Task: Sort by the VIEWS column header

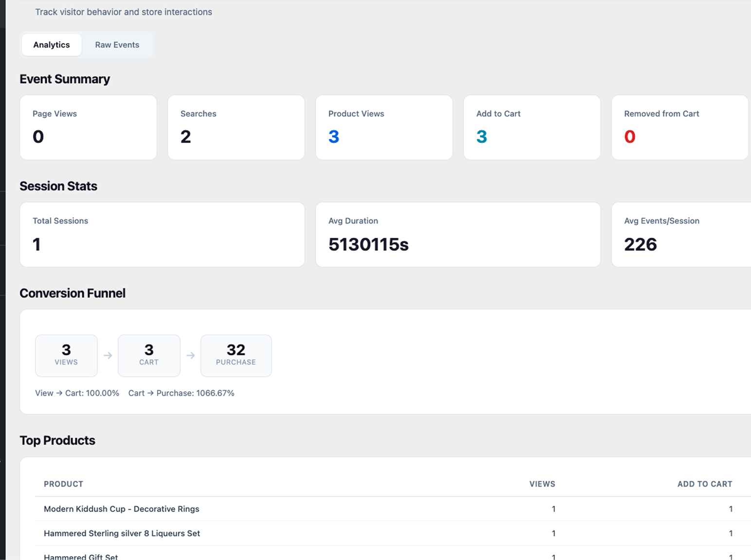Action: (x=542, y=484)
